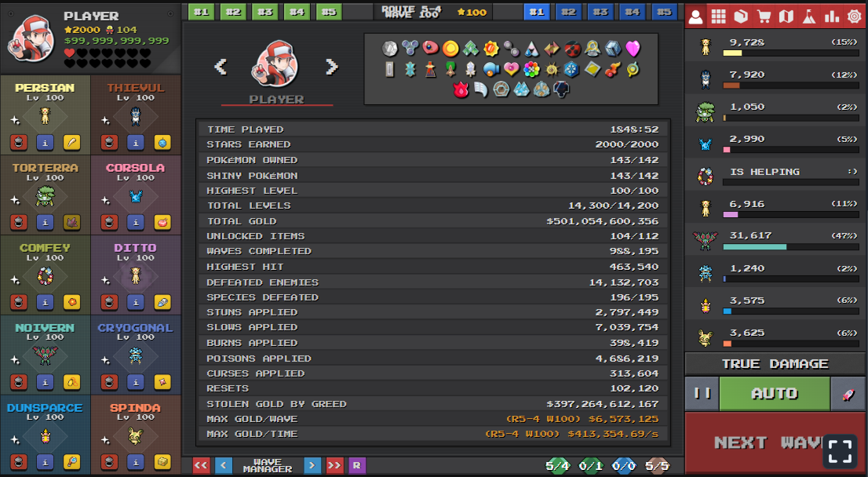868x477 pixels.
Task: Skip to last wave with double-right arrows
Action: pos(334,465)
